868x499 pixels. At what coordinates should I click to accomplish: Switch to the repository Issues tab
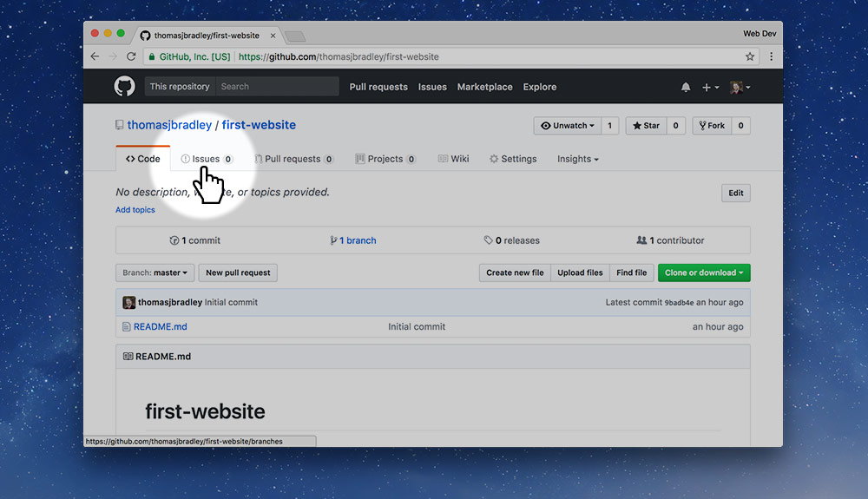coord(207,159)
